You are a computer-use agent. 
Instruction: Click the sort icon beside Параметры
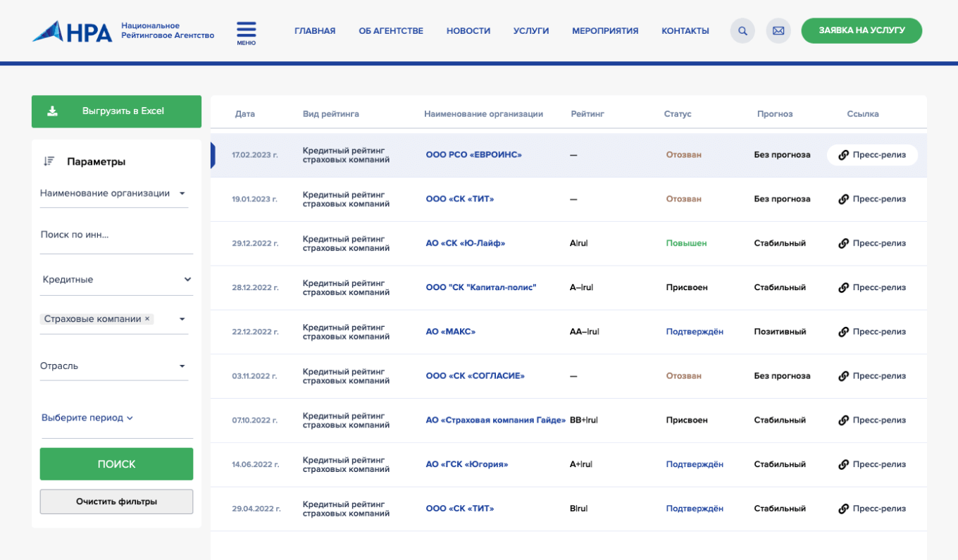tap(49, 161)
